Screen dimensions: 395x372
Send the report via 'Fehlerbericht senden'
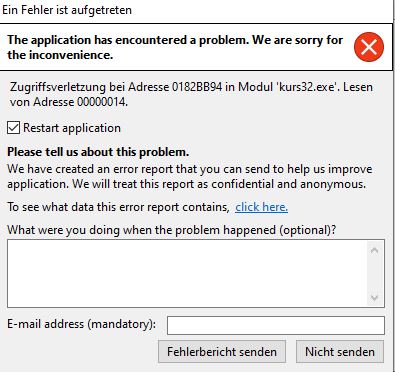(222, 351)
